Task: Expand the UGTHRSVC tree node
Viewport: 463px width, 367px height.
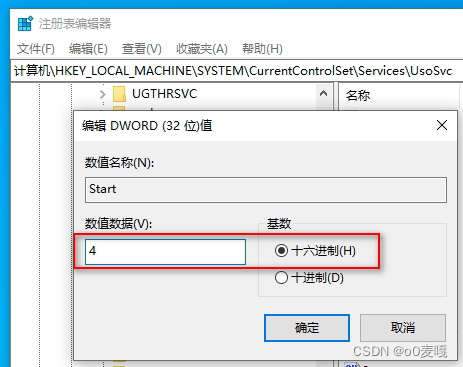Action: [103, 94]
